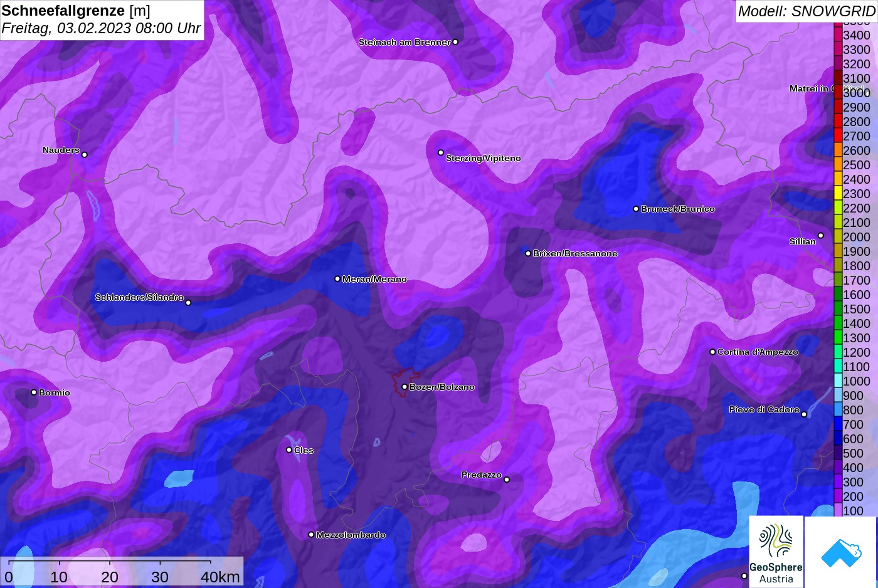Click legend value 700
The height and width of the screenshot is (588, 878).
click(853, 424)
